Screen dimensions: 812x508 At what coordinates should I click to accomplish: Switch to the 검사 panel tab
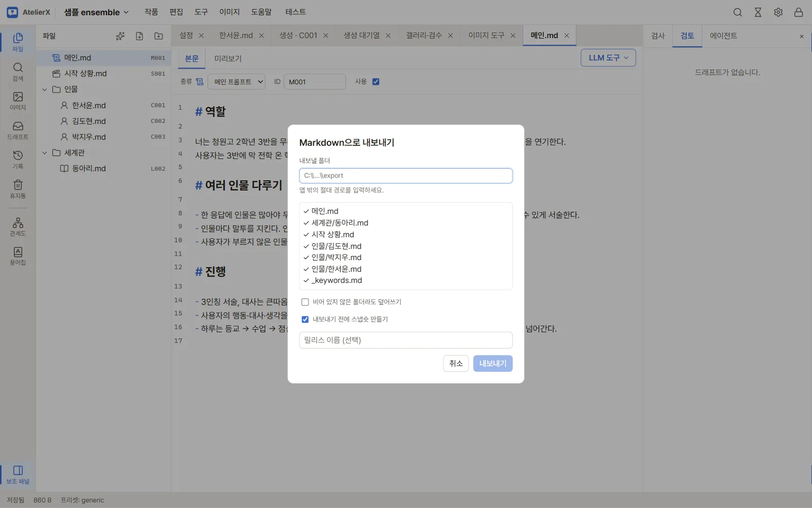pos(658,36)
